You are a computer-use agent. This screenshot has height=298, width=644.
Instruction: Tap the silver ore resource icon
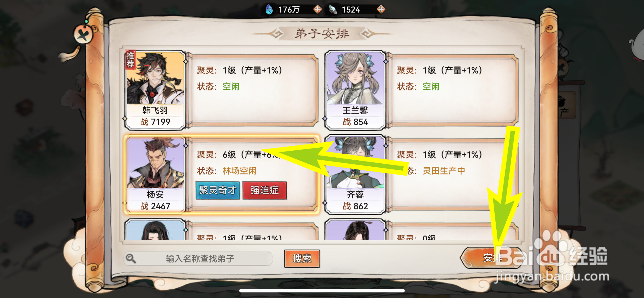click(x=333, y=10)
